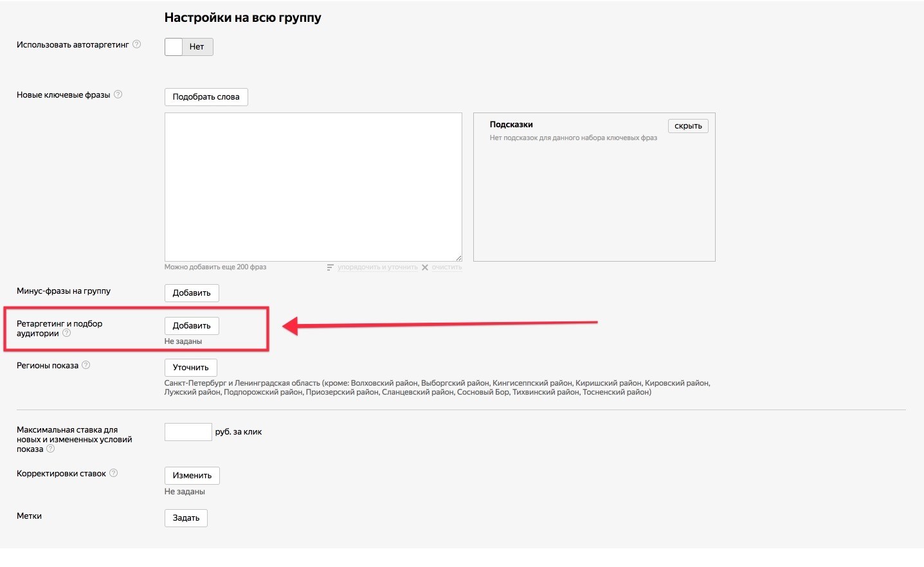924x567 pixels.
Task: Click the Подобрать слова button
Action: 206,97
